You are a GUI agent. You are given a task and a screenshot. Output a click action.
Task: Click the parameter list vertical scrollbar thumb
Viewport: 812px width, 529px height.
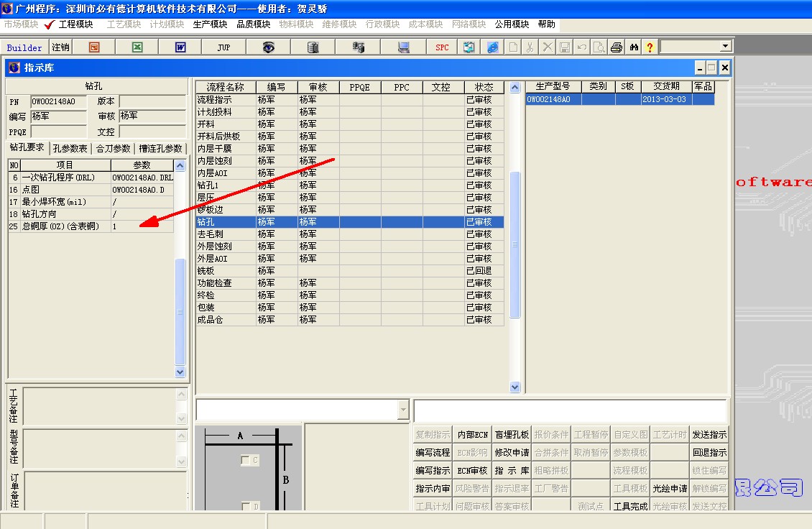180,311
